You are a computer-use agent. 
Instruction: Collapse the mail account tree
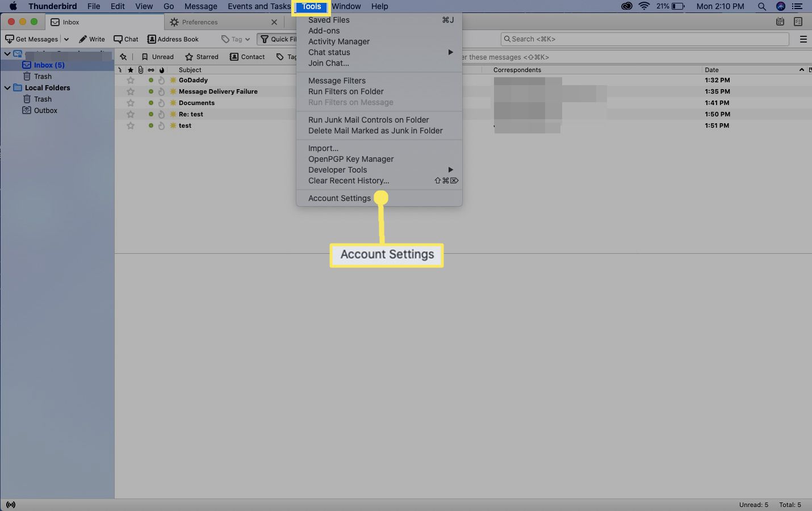[7, 54]
